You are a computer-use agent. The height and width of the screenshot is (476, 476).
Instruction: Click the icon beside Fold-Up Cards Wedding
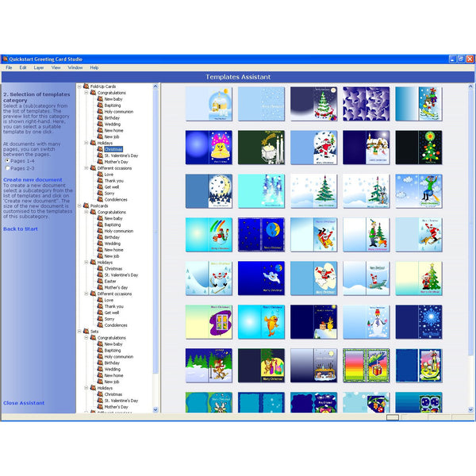pos(100,124)
